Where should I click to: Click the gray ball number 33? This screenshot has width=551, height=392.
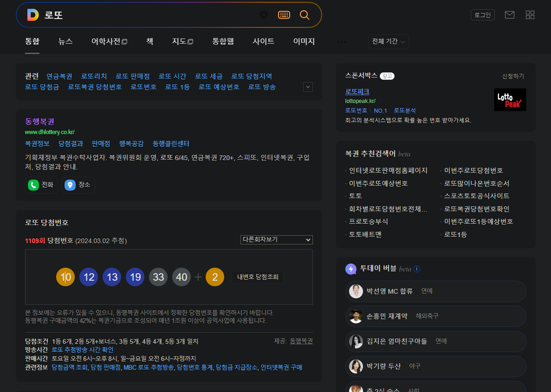(158, 277)
